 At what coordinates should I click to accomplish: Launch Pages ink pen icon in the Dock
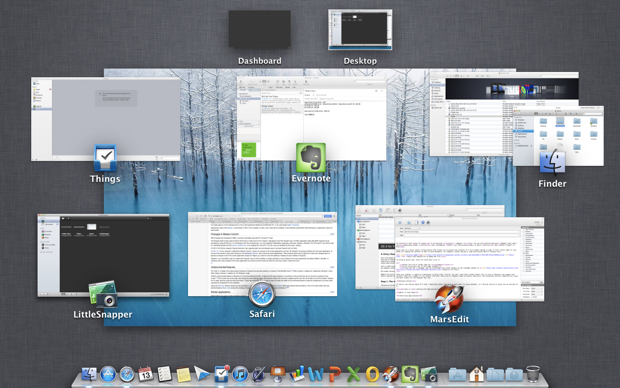(259, 374)
